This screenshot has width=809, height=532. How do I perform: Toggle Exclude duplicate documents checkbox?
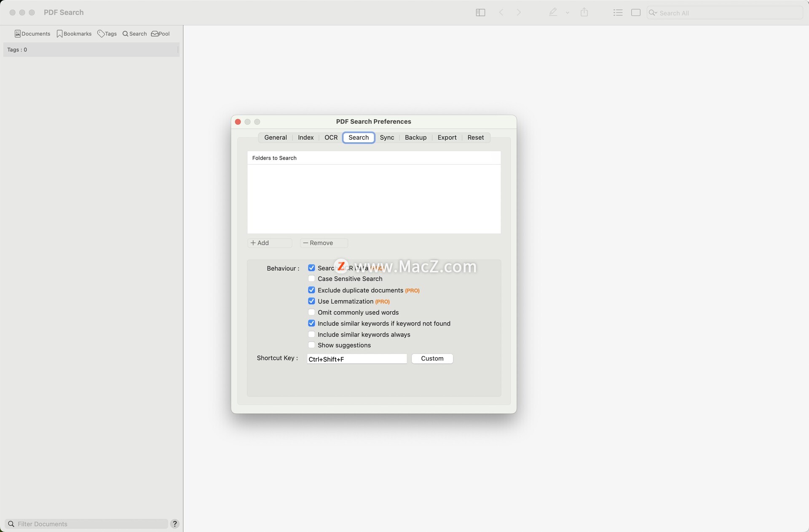[x=311, y=290]
